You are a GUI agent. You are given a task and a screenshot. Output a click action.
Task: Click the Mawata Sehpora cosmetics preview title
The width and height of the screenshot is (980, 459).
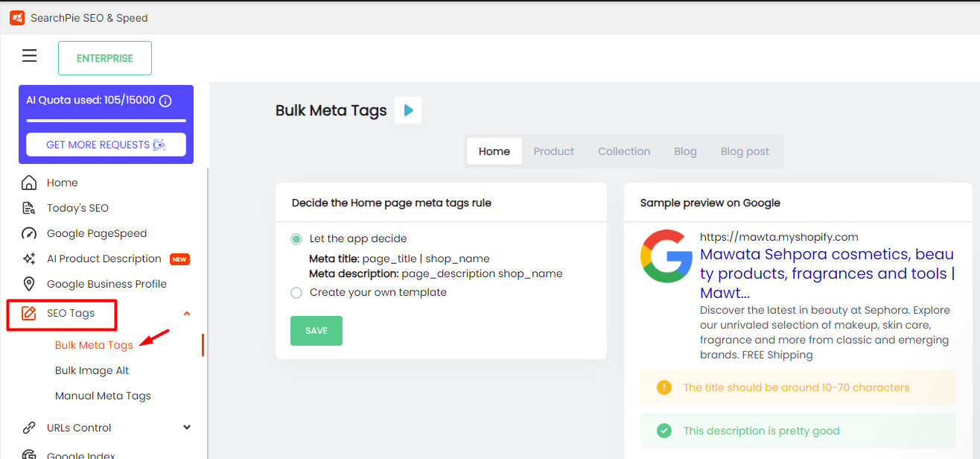[827, 273]
